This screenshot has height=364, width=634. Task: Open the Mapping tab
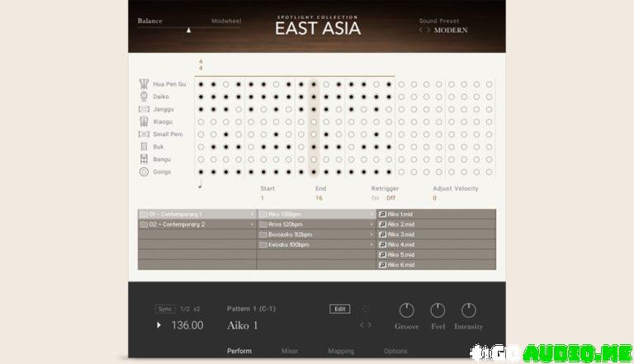[341, 351]
